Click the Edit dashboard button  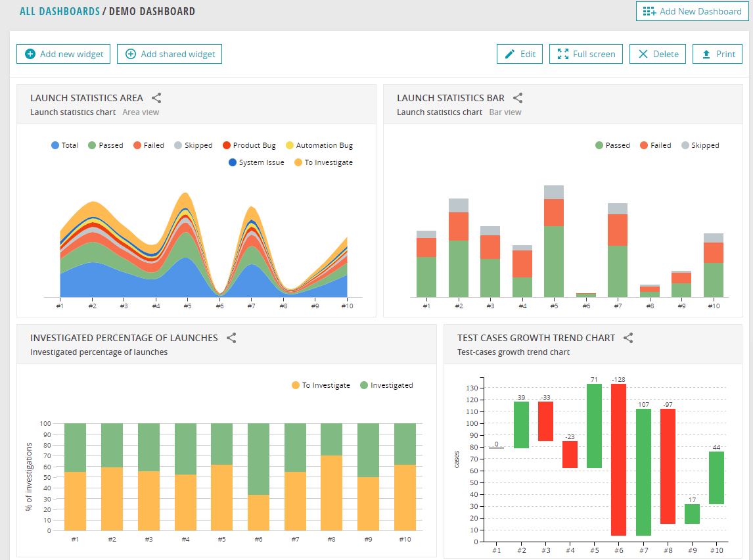point(520,55)
